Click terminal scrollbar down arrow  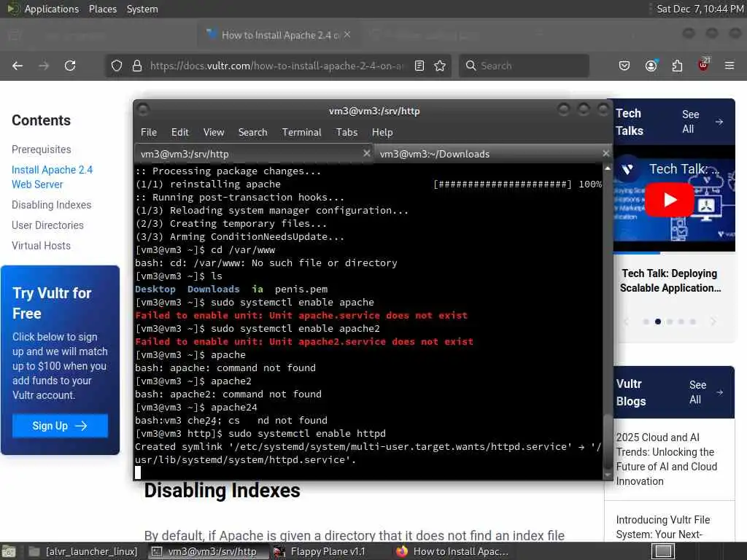click(x=608, y=475)
